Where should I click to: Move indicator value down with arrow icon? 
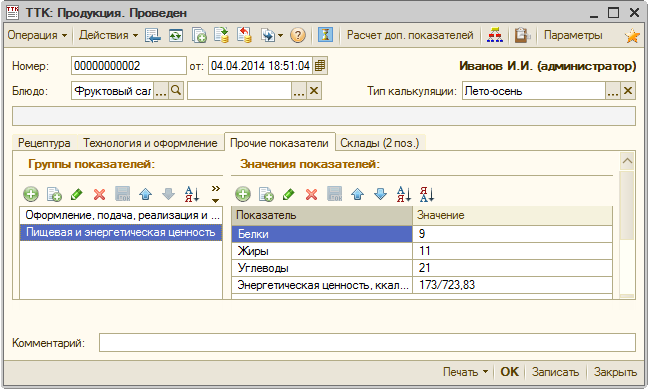coord(380,194)
